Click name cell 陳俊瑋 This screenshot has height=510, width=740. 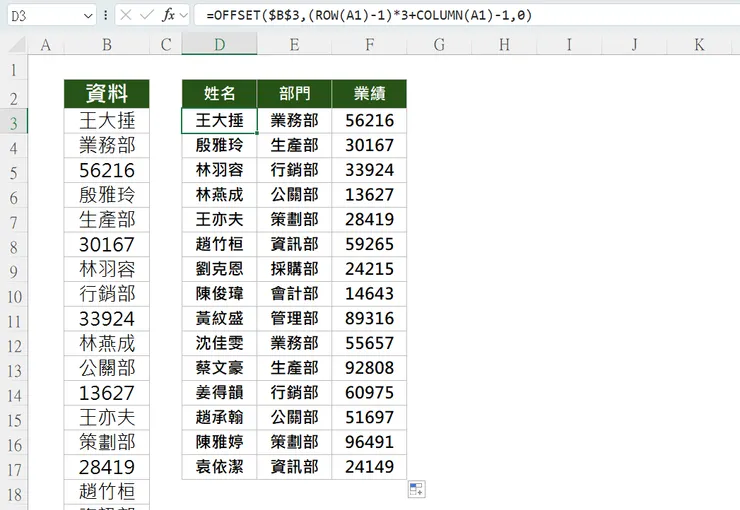(x=219, y=294)
